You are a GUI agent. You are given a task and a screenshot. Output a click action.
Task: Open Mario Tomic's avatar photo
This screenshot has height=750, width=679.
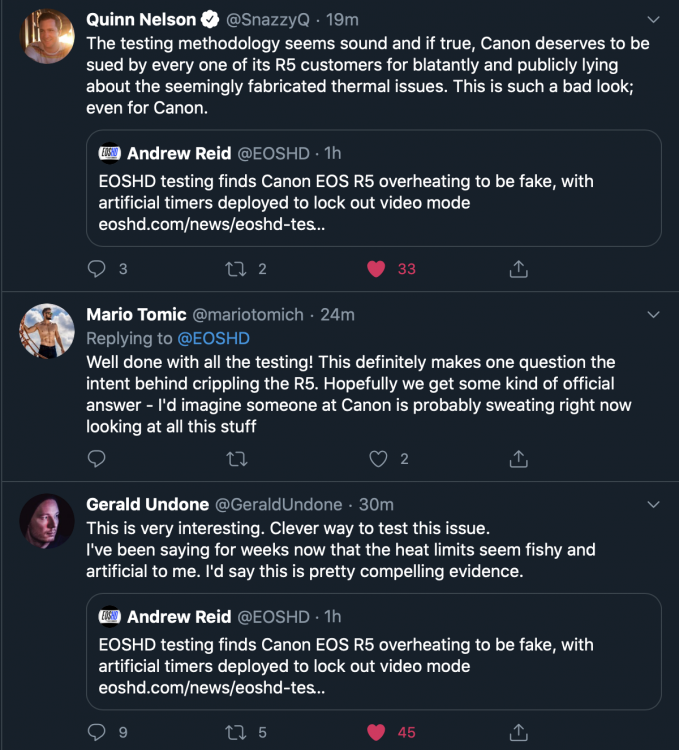pyautogui.click(x=47, y=331)
